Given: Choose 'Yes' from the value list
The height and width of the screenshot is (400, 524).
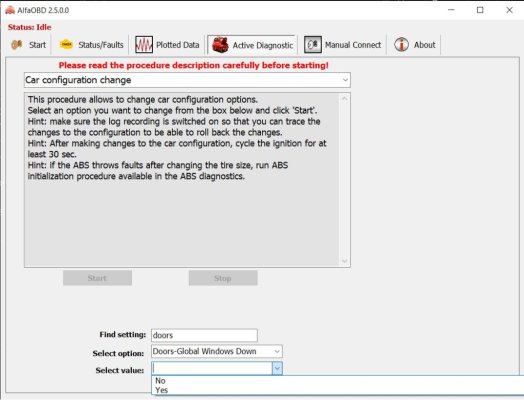Looking at the screenshot, I should pos(161,390).
